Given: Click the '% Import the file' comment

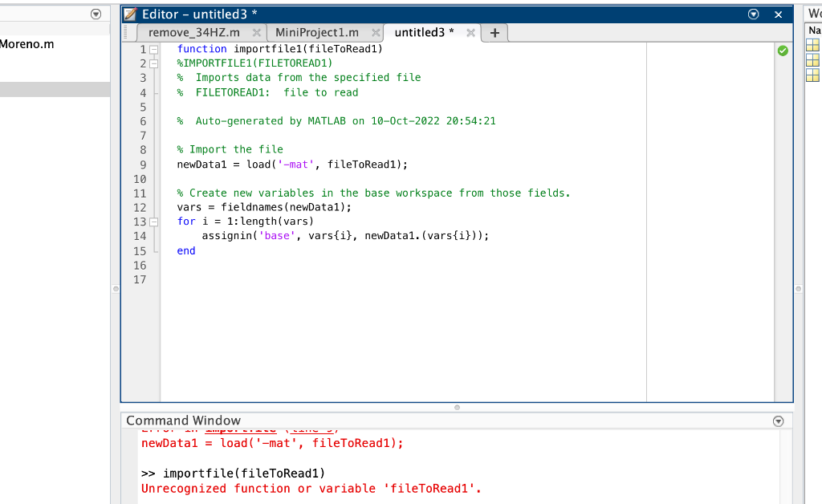Looking at the screenshot, I should coord(230,149).
